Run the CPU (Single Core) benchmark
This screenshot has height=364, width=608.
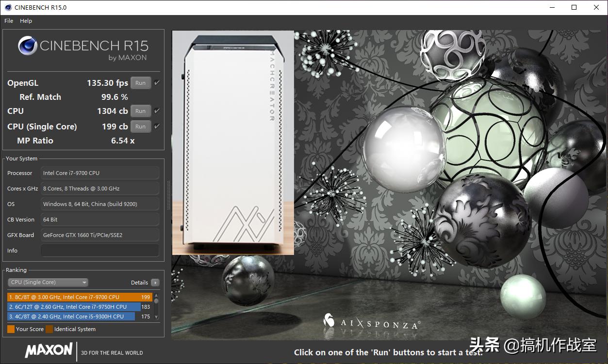pos(140,127)
